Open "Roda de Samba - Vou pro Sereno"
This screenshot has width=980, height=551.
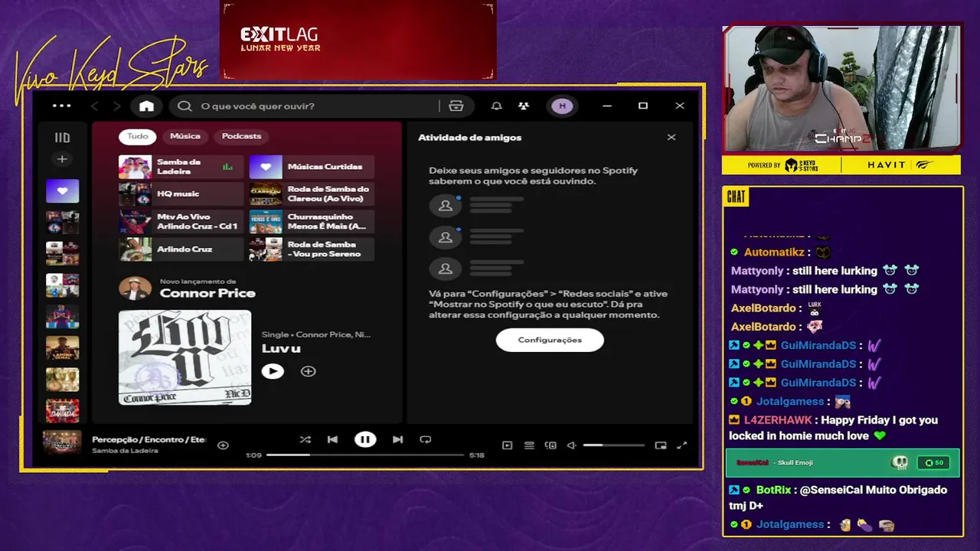tap(312, 249)
